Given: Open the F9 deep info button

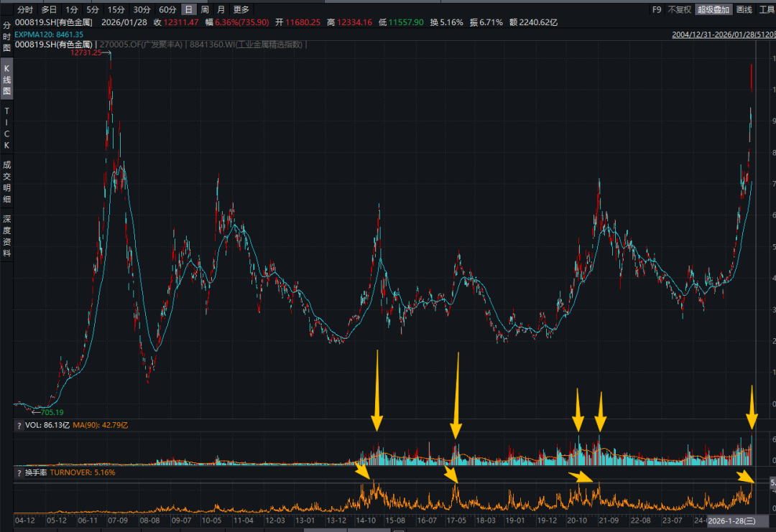Looking at the screenshot, I should pos(656,9).
